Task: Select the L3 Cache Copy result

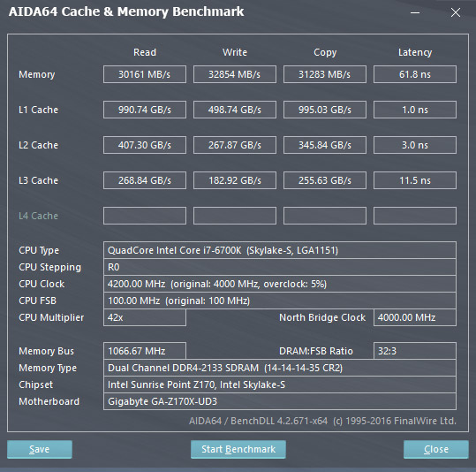Action: coord(325,180)
